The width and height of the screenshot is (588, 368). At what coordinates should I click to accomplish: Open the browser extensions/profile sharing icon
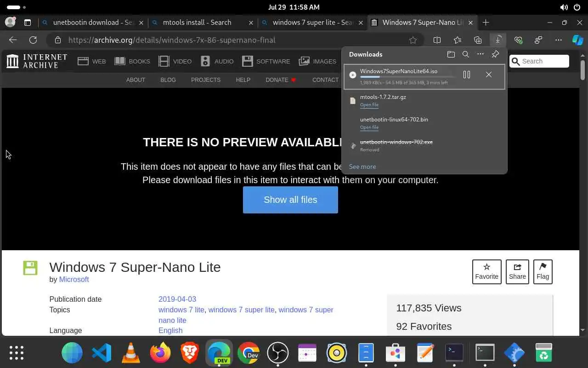pos(538,40)
